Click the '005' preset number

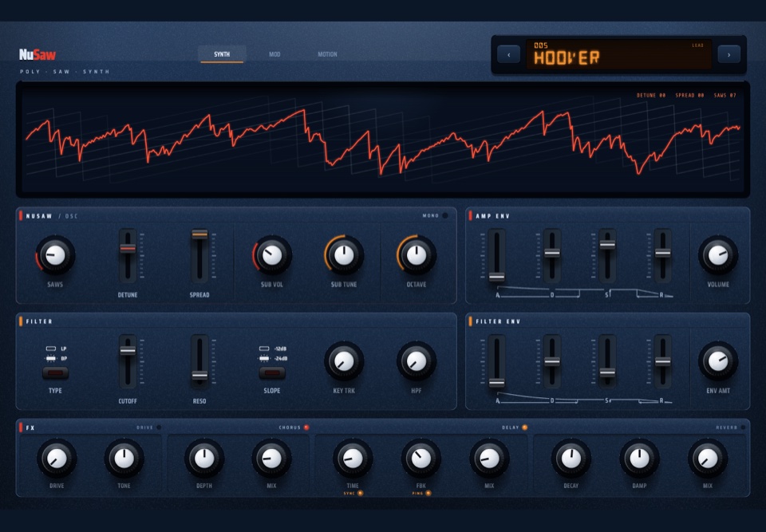[541, 45]
